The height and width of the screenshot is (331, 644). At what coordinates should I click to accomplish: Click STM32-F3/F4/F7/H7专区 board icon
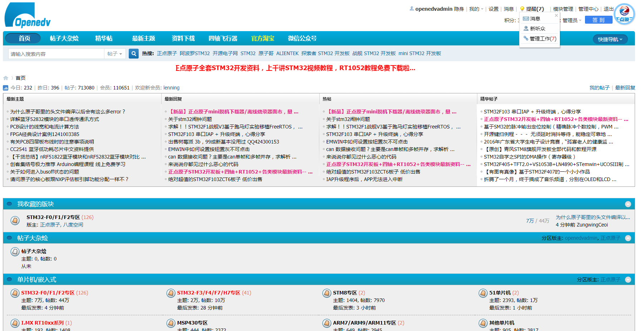pos(171,293)
